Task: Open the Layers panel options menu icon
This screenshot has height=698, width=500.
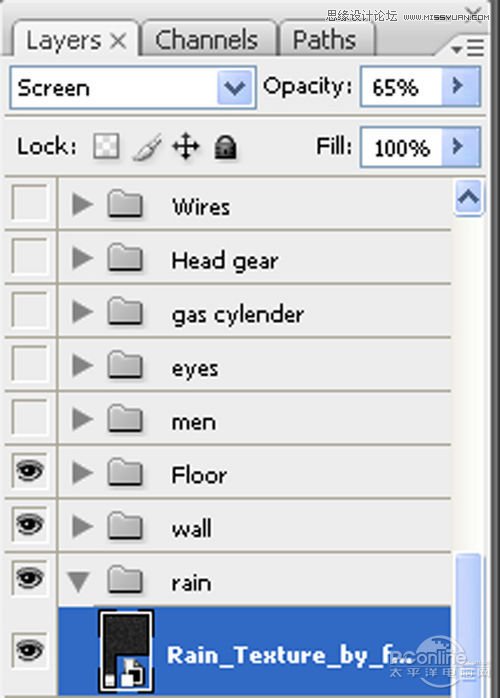Action: (468, 48)
